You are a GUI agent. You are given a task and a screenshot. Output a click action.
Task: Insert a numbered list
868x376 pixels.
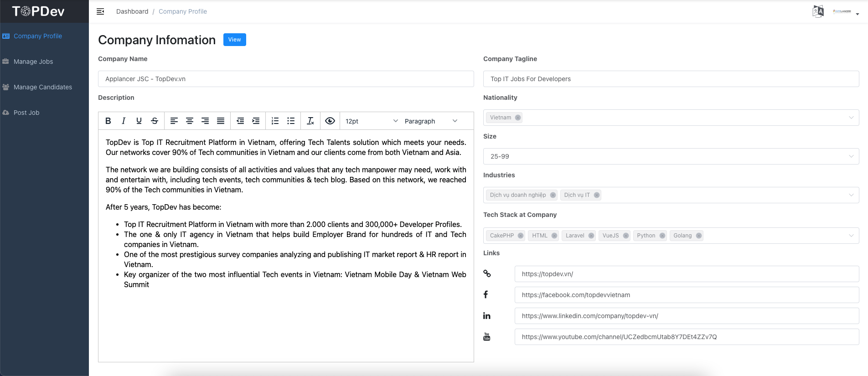tap(275, 121)
